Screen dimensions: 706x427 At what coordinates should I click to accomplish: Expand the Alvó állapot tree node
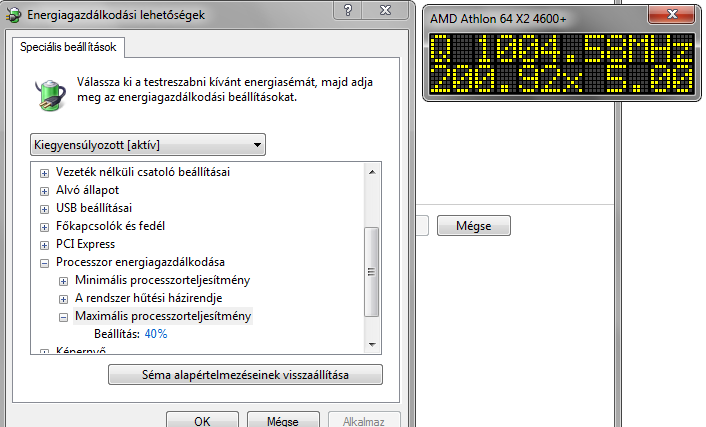tap(44, 191)
